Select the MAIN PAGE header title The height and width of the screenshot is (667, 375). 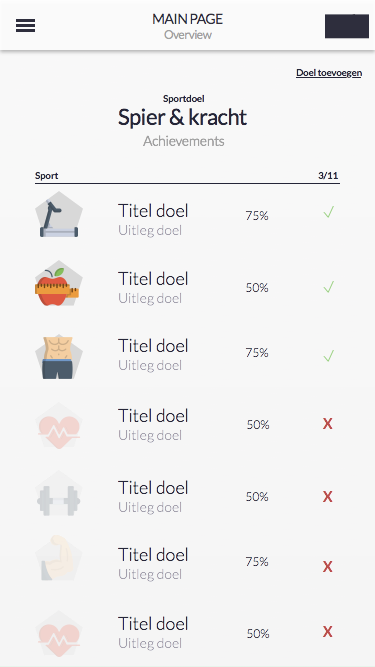pyautogui.click(x=188, y=19)
